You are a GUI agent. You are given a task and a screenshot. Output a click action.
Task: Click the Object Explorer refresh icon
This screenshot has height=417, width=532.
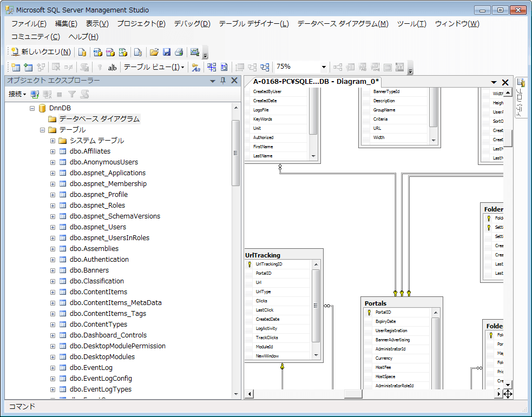pyautogui.click(x=85, y=94)
